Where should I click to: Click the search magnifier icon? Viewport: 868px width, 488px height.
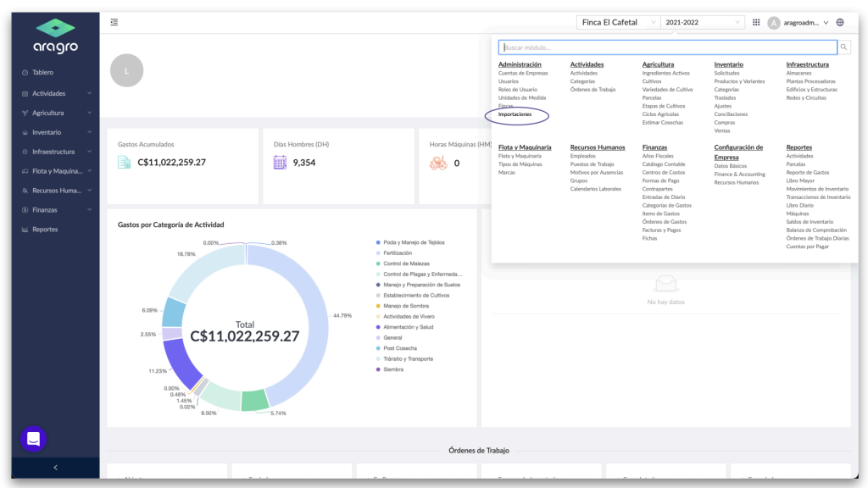(843, 47)
